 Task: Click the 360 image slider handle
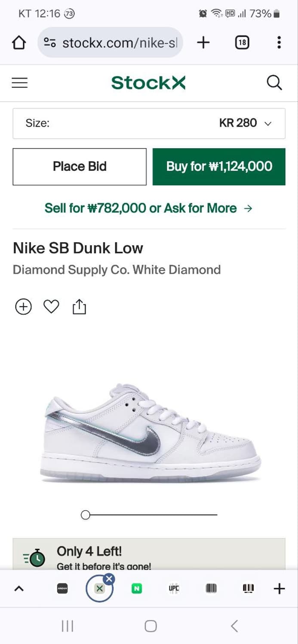point(86,515)
